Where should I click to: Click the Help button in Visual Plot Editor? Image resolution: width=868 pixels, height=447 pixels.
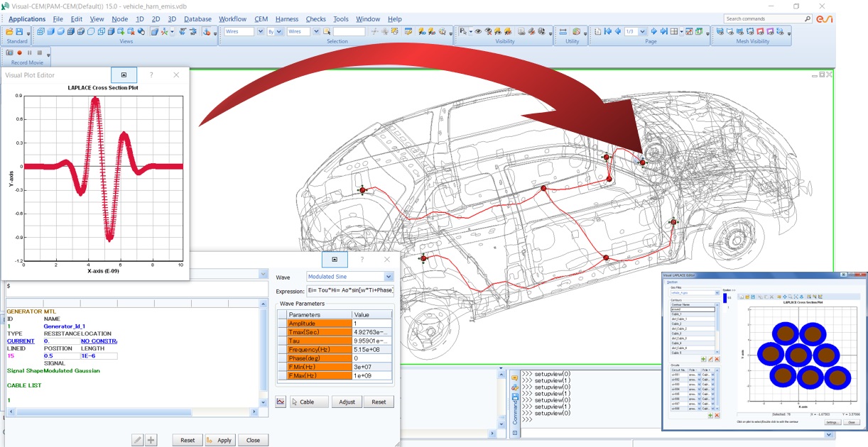point(151,74)
